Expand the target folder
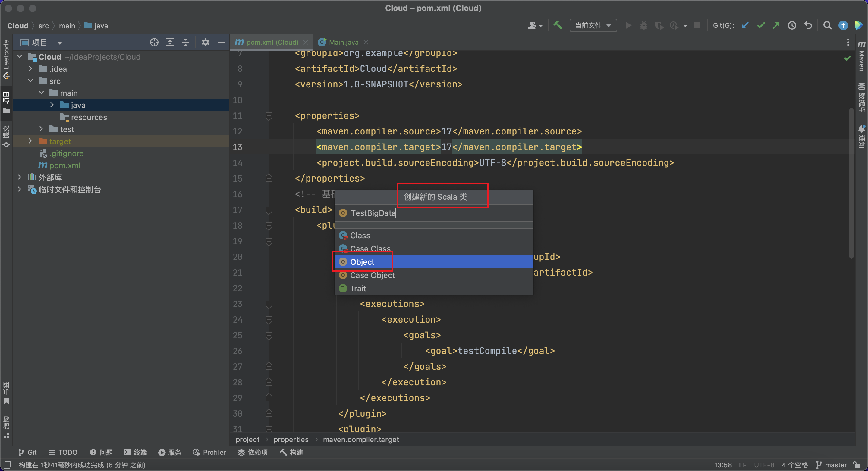The image size is (868, 471). coord(30,141)
